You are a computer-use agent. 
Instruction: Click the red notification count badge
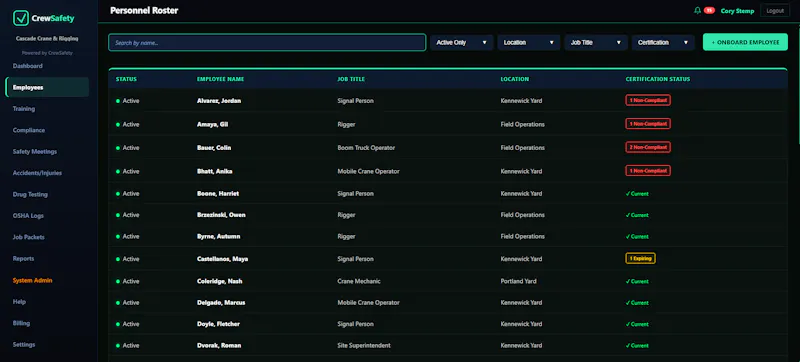(x=709, y=10)
